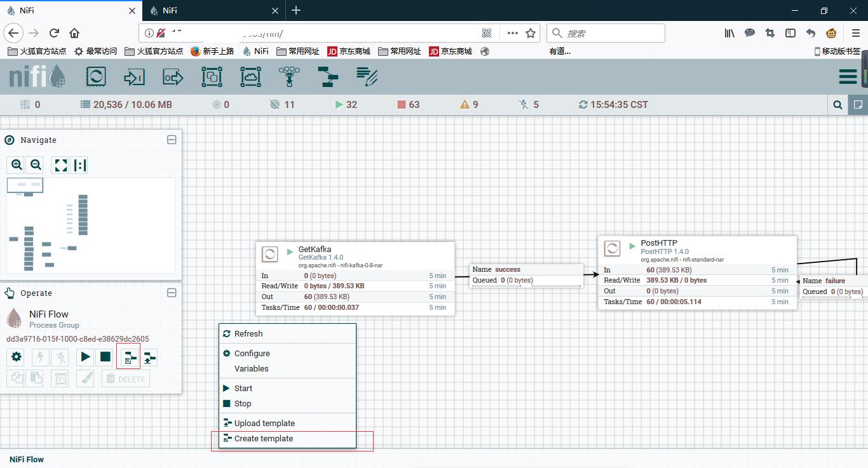Viewport: 868px width, 468px height.
Task: Open the NiFi flow search magnifier
Action: pyautogui.click(x=838, y=105)
